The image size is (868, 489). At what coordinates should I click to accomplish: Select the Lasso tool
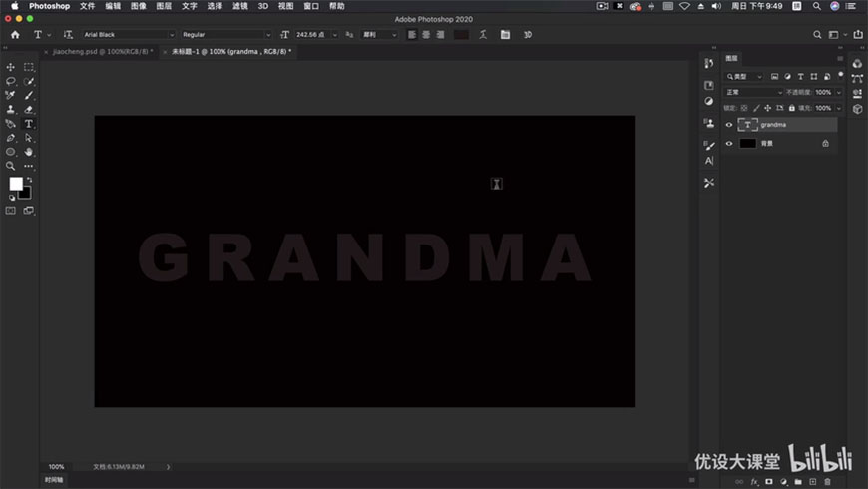(11, 81)
